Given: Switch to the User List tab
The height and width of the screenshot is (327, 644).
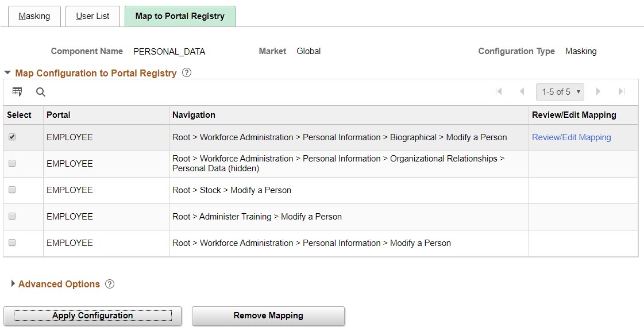Looking at the screenshot, I should [x=92, y=16].
